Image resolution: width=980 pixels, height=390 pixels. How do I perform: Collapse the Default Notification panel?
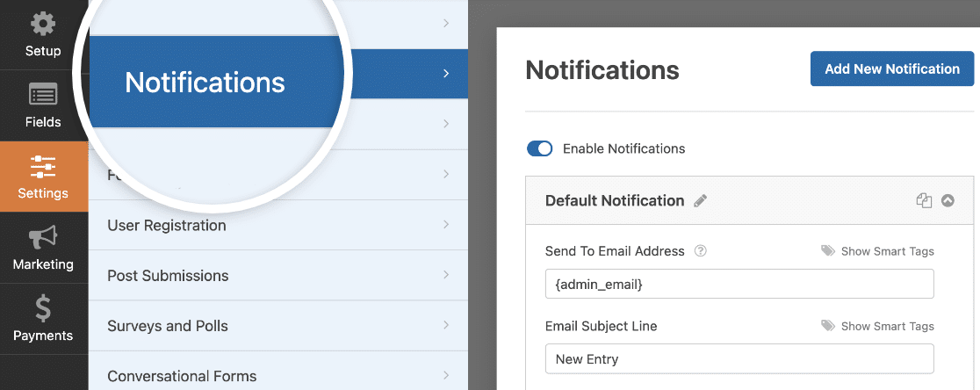tap(948, 200)
